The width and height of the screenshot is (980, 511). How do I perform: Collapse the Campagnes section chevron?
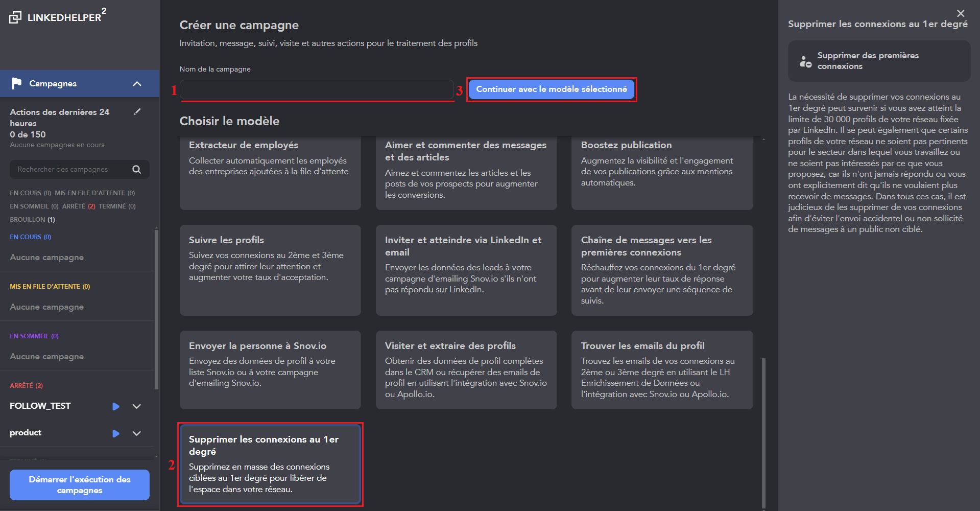pyautogui.click(x=137, y=84)
